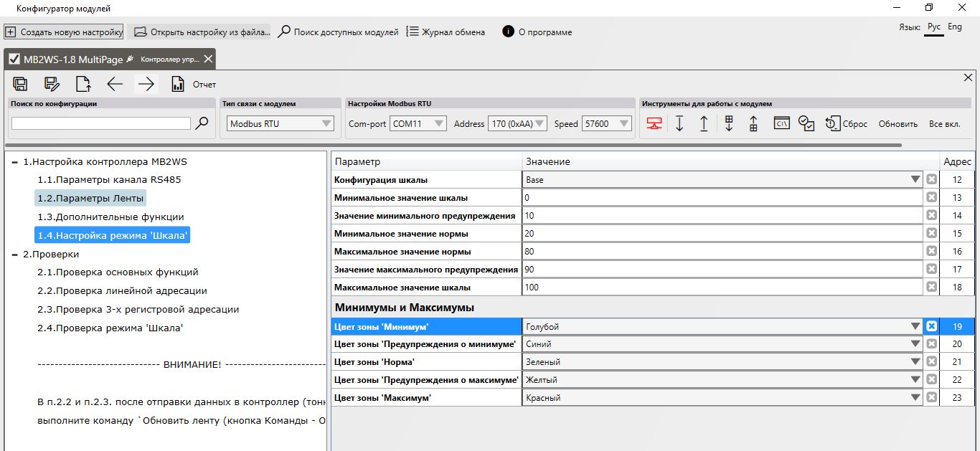Click the red network connection icon
This screenshot has height=451, width=980.
[654, 123]
